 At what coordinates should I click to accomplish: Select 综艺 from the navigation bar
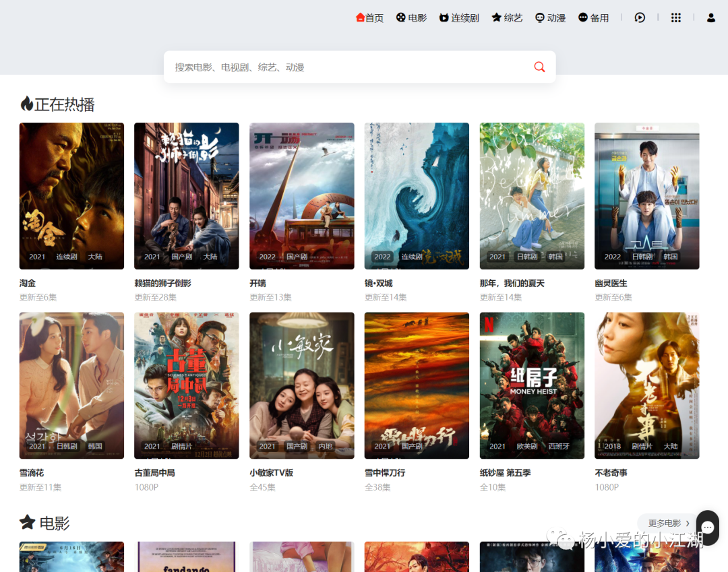click(x=513, y=18)
